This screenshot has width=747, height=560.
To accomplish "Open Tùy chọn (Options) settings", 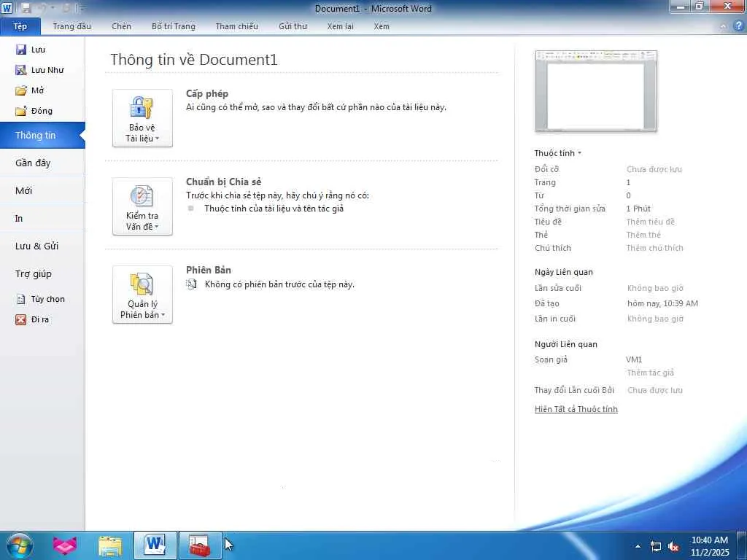I will coord(41,299).
